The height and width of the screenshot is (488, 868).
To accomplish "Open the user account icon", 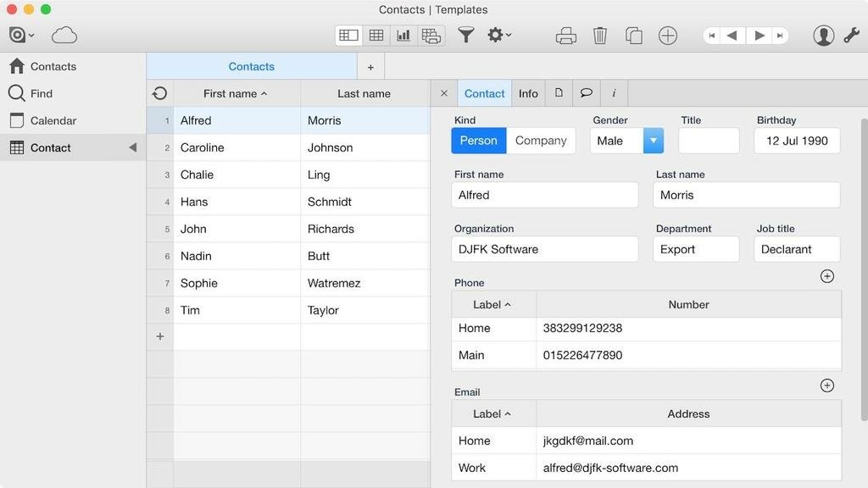I will tap(824, 36).
